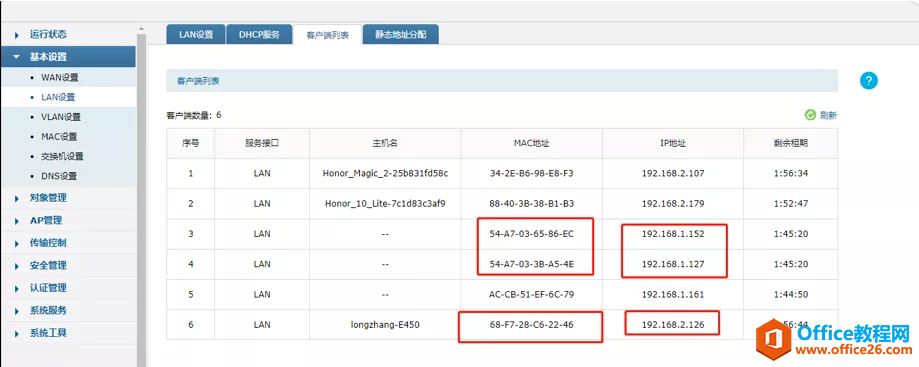Open the 认证管理 menu label
Image resolution: width=919 pixels, height=367 pixels.
coord(48,288)
